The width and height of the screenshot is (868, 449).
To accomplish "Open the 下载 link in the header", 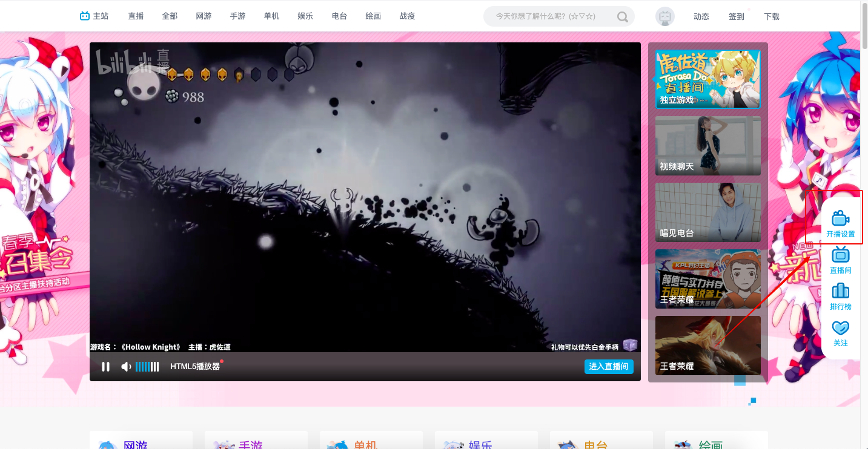I will (772, 17).
